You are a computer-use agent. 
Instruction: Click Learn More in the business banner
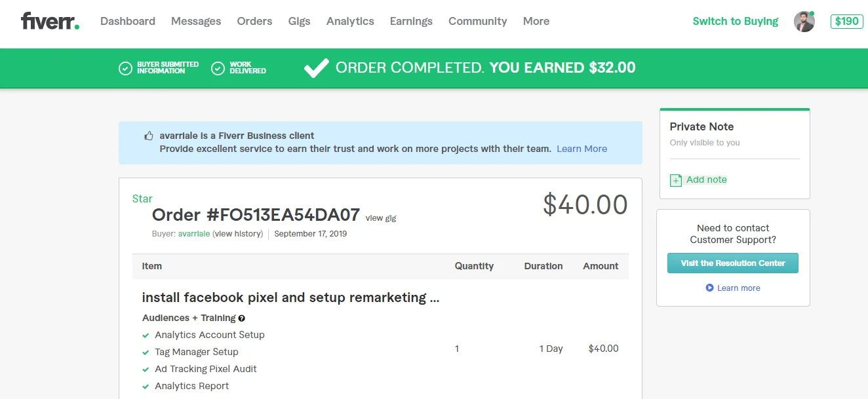582,149
